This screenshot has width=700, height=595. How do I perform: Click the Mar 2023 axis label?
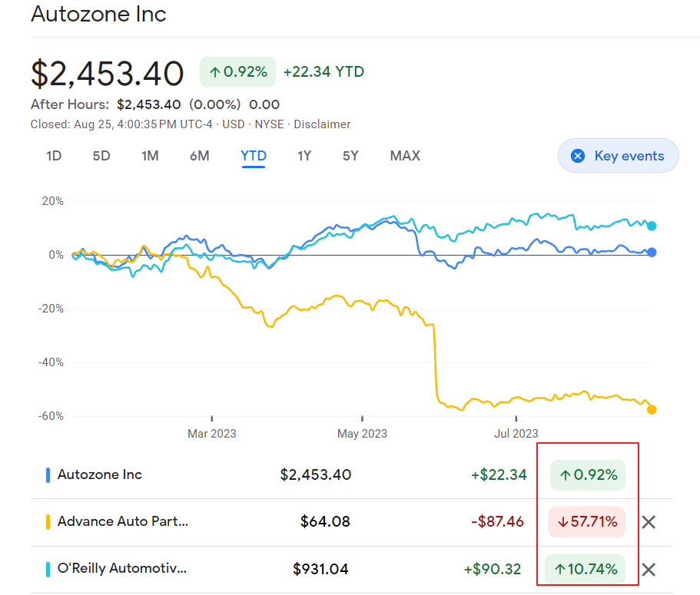[211, 434]
